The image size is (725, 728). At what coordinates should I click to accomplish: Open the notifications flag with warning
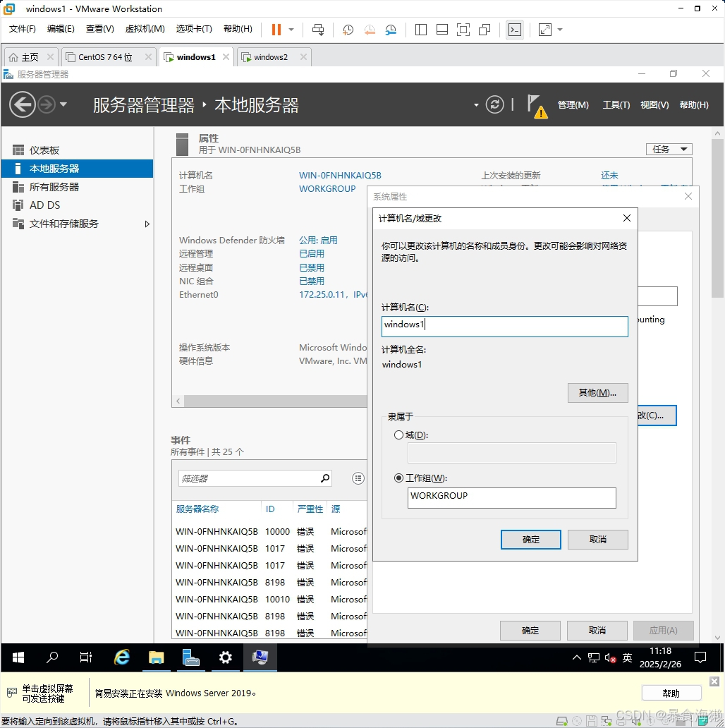click(537, 107)
